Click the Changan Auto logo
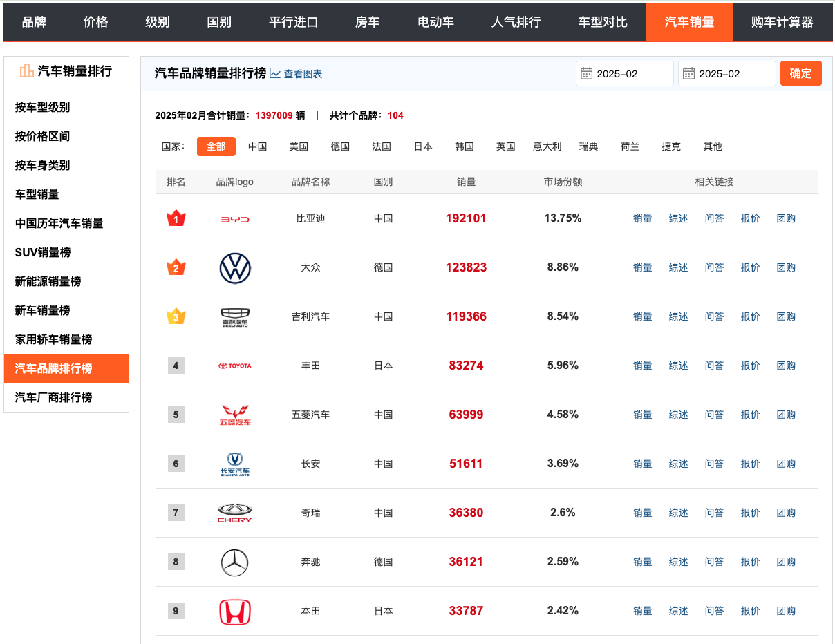The image size is (835, 644). click(235, 464)
